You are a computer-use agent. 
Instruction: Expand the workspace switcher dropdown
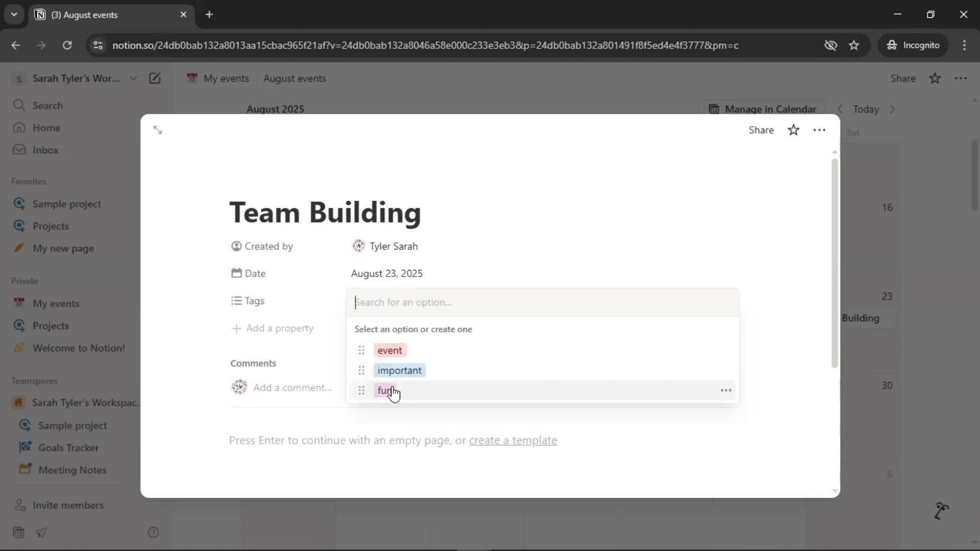tap(133, 79)
